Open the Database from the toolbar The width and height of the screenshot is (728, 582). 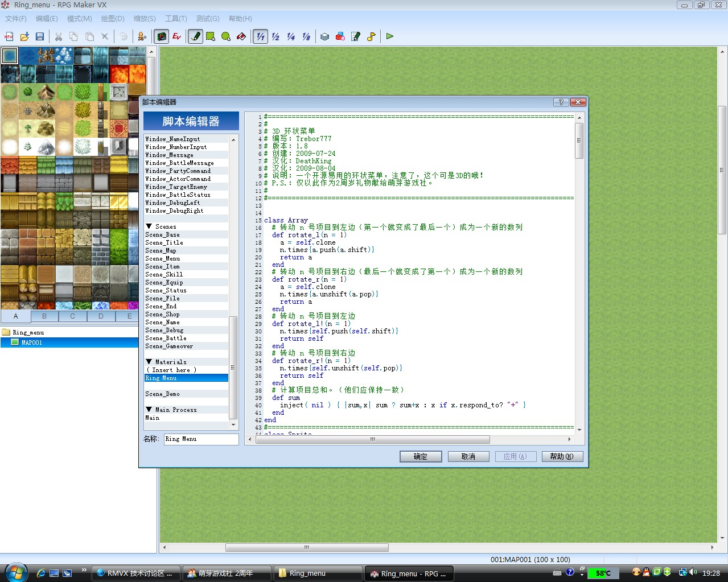(x=324, y=36)
